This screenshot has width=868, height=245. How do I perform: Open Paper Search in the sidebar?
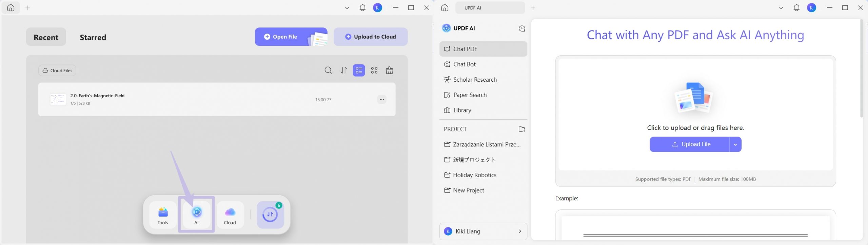(483, 95)
